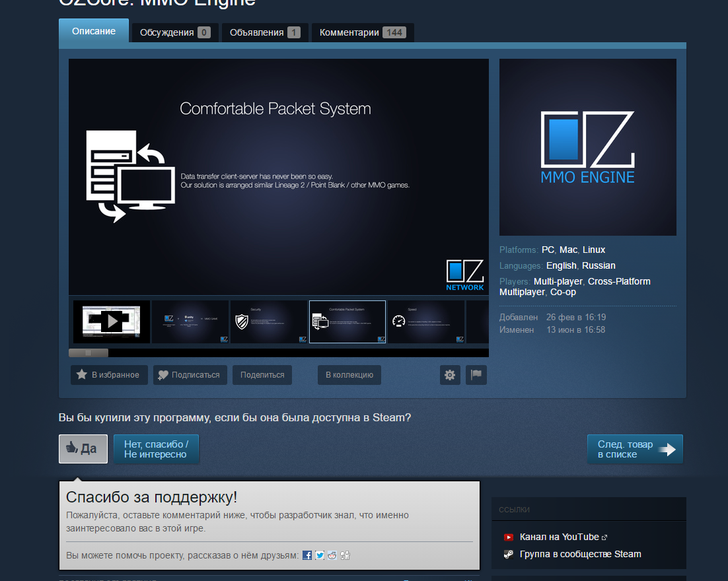Open the Описание tab
The width and height of the screenshot is (728, 581).
click(94, 31)
